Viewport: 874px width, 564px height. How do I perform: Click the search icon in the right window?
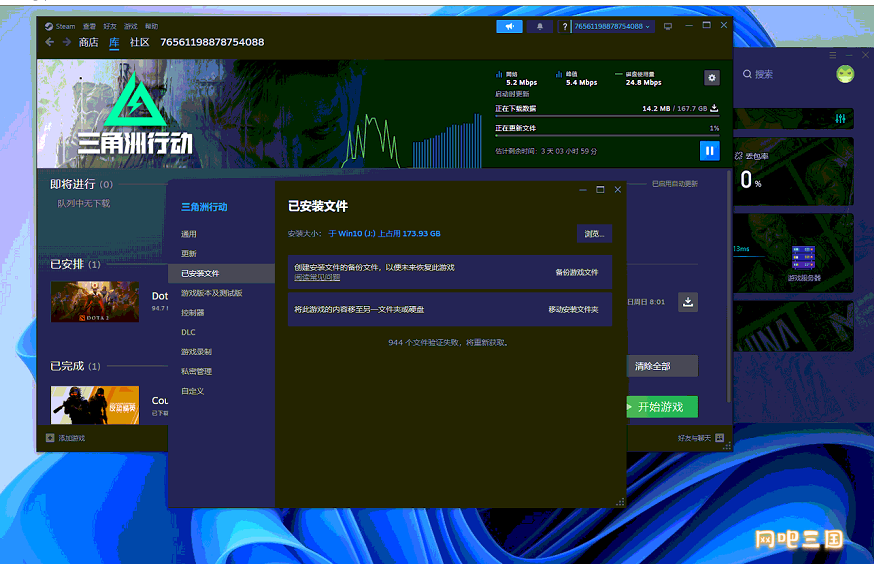(747, 74)
